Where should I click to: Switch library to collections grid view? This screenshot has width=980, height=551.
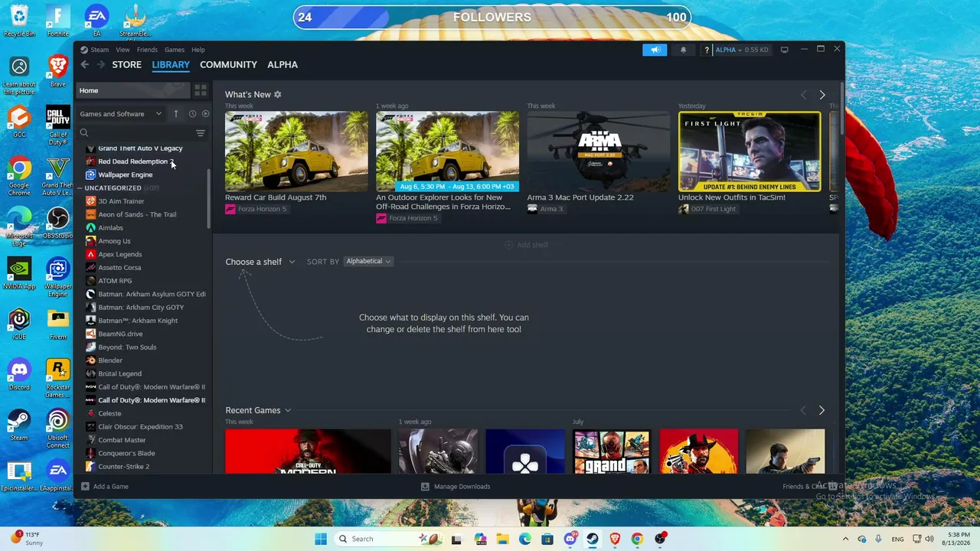click(x=201, y=90)
